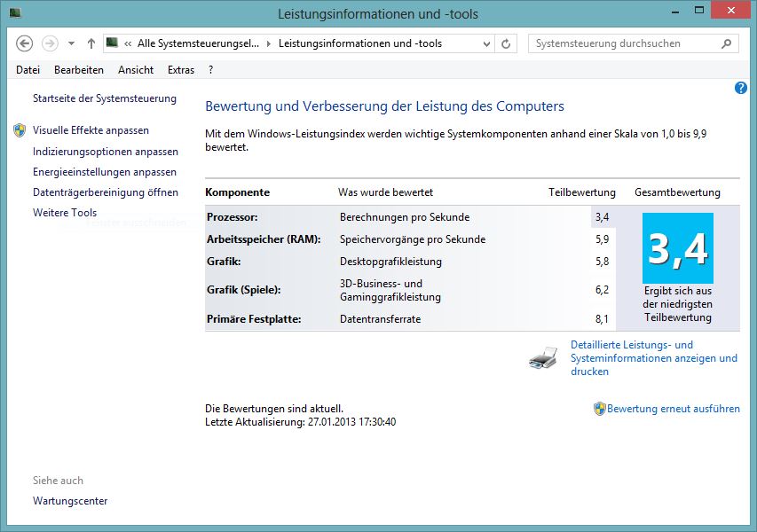
Task: Click Bewertung erneut ausführen
Action: click(673, 409)
